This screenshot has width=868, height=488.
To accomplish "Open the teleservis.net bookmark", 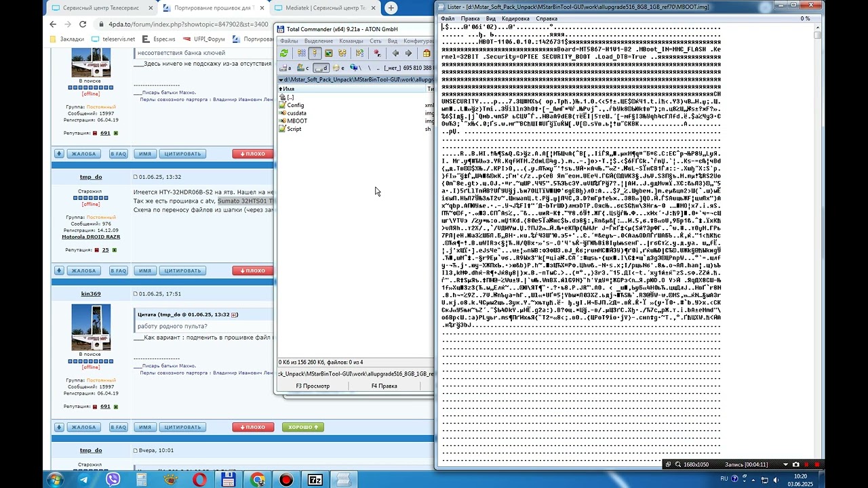I will pos(113,39).
